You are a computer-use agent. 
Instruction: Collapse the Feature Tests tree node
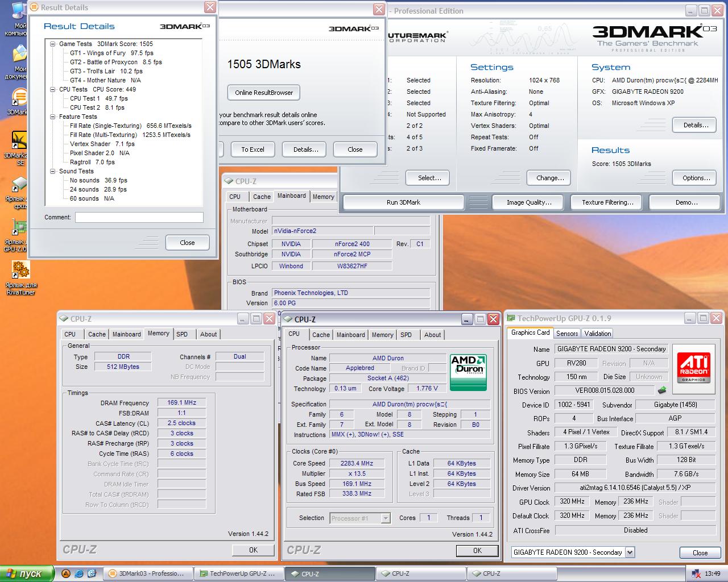pos(53,117)
